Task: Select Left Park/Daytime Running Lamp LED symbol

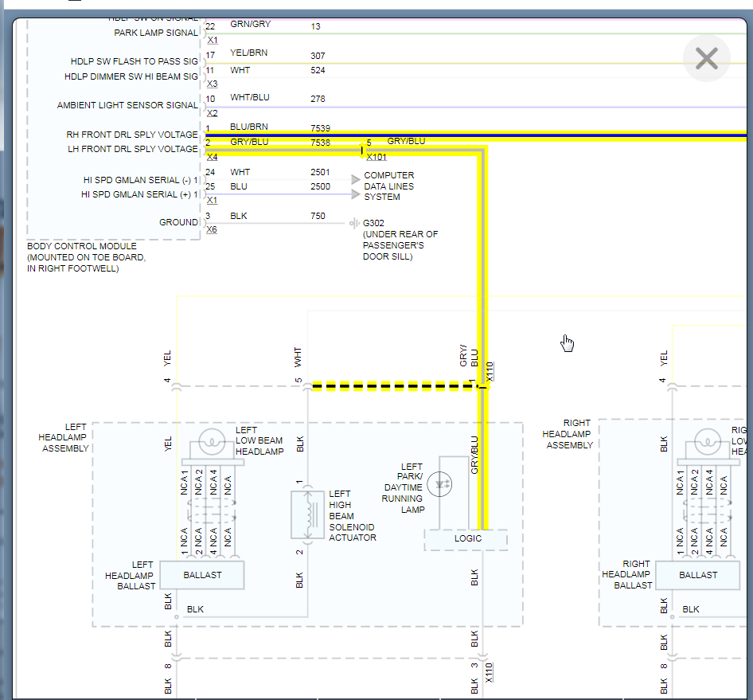Action: click(439, 484)
